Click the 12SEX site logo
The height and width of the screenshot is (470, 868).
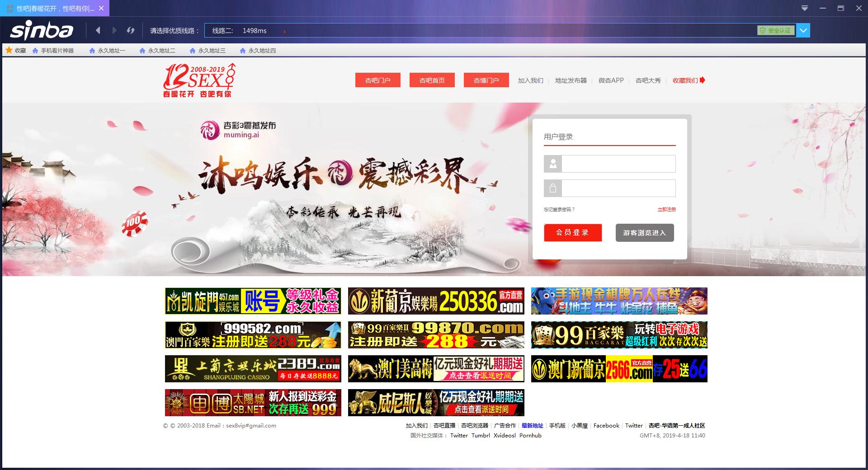coord(199,80)
